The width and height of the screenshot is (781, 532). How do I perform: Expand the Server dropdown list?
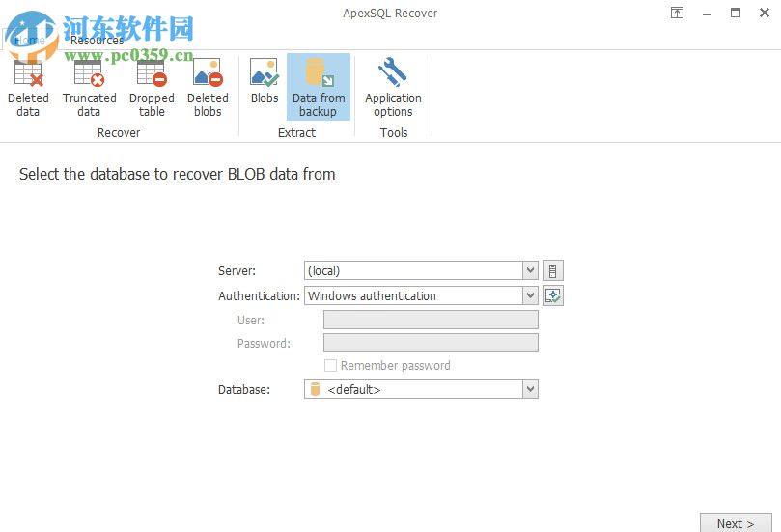click(x=530, y=270)
